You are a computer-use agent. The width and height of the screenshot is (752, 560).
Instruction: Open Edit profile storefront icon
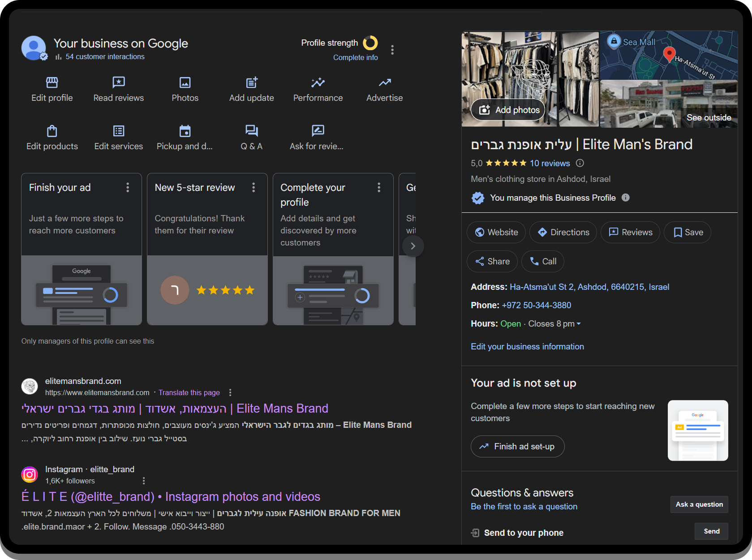tap(52, 82)
